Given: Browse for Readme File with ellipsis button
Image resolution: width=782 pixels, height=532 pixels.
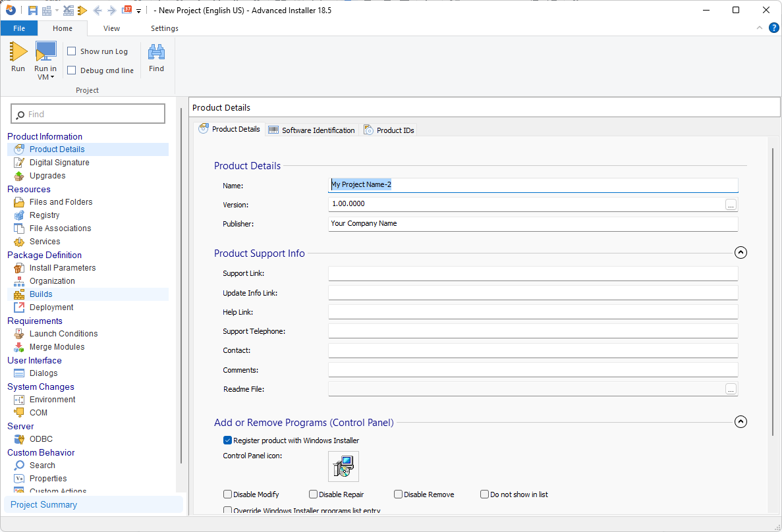Looking at the screenshot, I should tap(731, 389).
